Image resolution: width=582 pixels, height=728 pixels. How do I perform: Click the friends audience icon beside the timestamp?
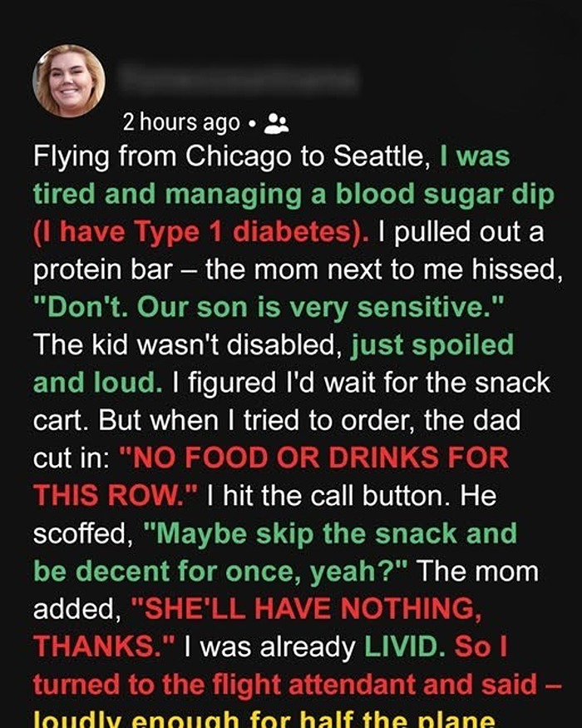pos(275,124)
